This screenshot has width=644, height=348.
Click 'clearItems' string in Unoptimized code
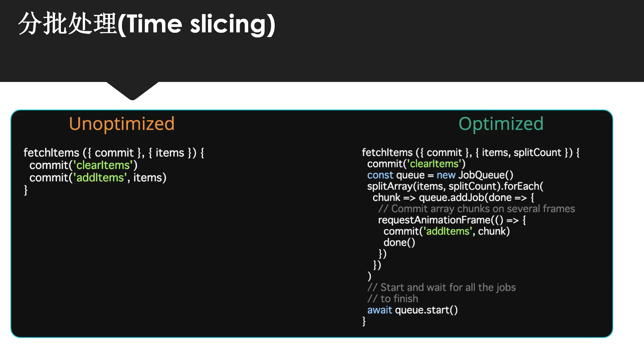pos(103,165)
